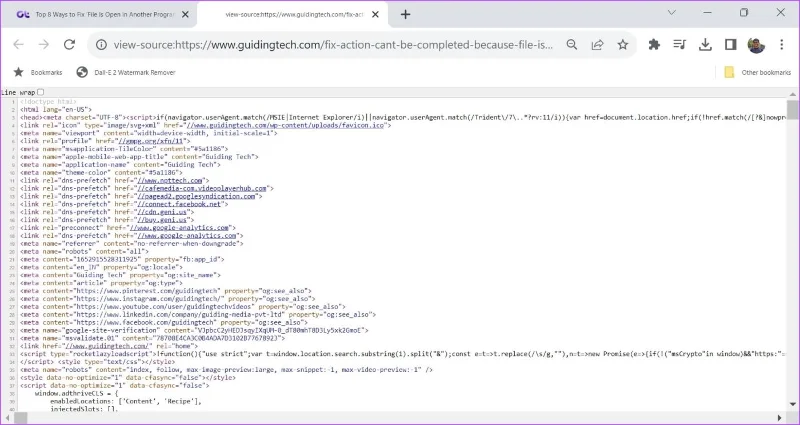Click the linkedin guiding-media-pvt-ltd meta line

coord(198,314)
